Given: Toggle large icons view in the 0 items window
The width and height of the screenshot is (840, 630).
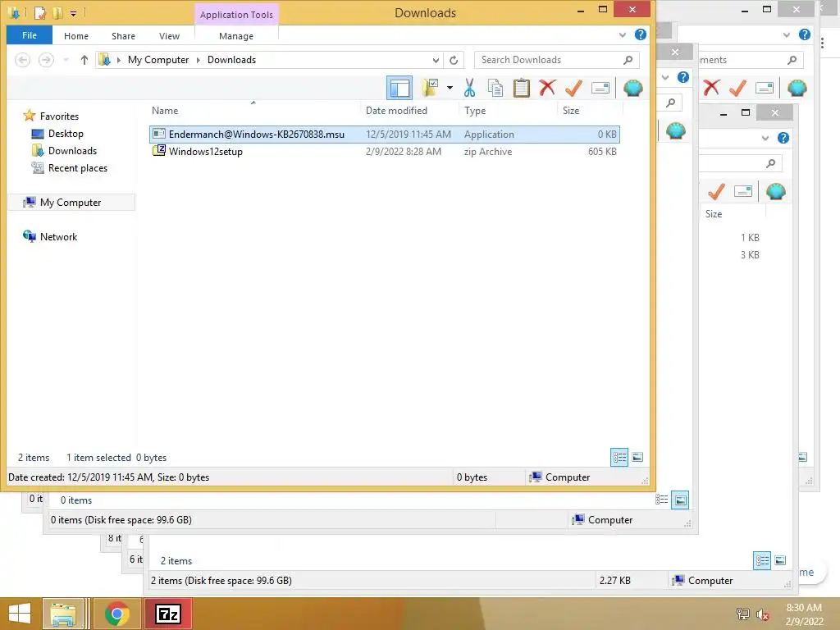Looking at the screenshot, I should [680, 500].
